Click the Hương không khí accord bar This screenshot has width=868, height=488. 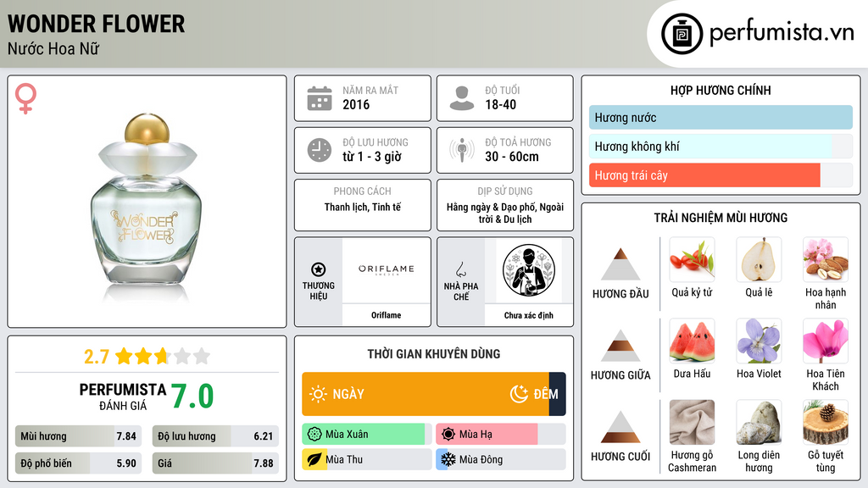pyautogui.click(x=721, y=146)
